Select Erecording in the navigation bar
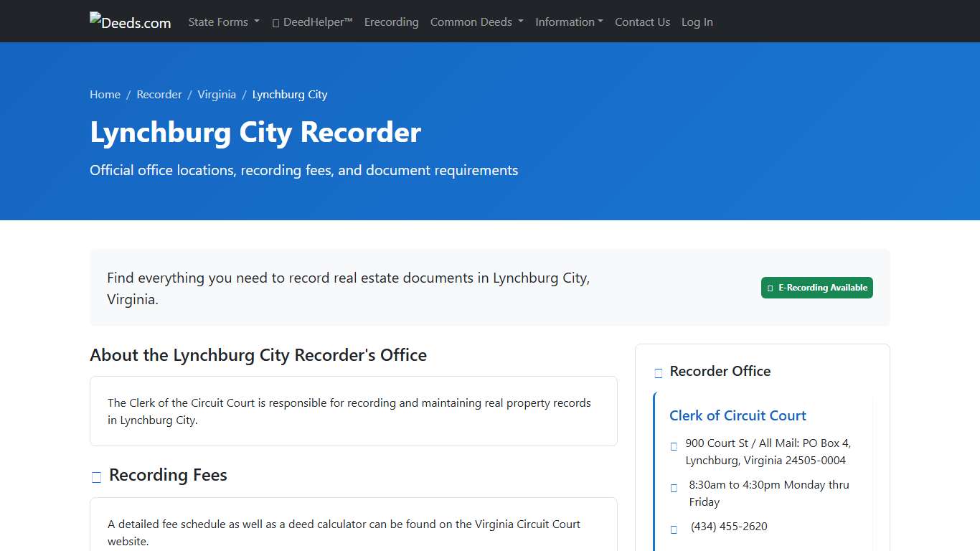Image resolution: width=980 pixels, height=551 pixels. 391,22
